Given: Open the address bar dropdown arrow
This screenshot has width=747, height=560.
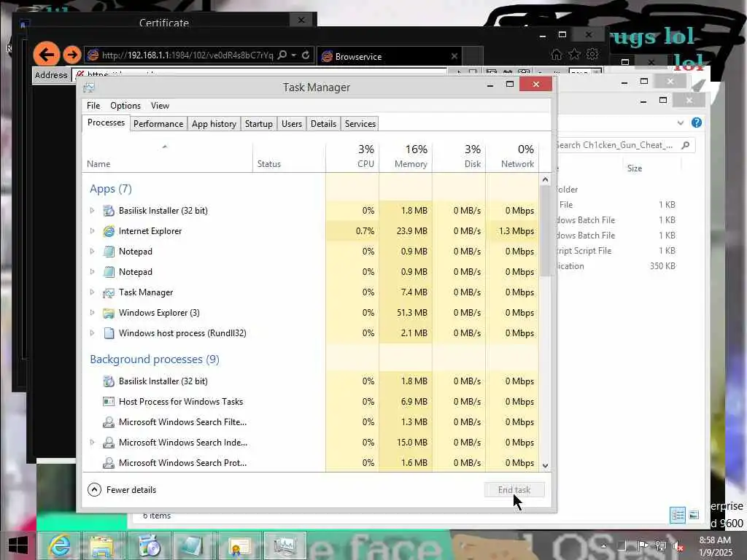Looking at the screenshot, I should pyautogui.click(x=294, y=55).
